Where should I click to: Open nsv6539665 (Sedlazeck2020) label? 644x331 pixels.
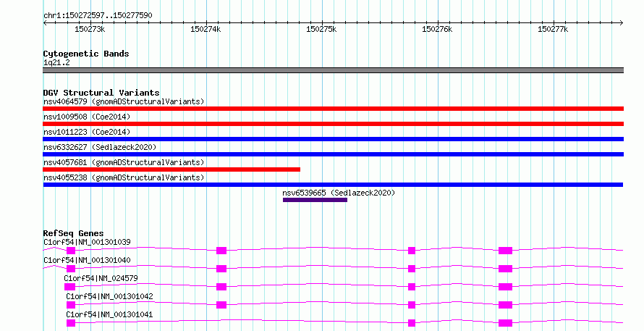339,193
